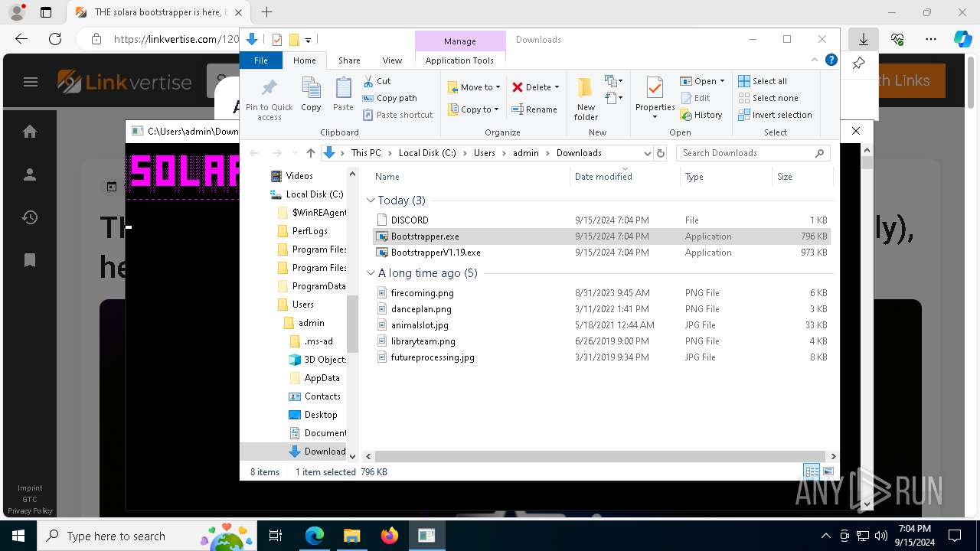The image size is (980, 551).
Task: Open the Copy to dropdown
Action: (474, 109)
